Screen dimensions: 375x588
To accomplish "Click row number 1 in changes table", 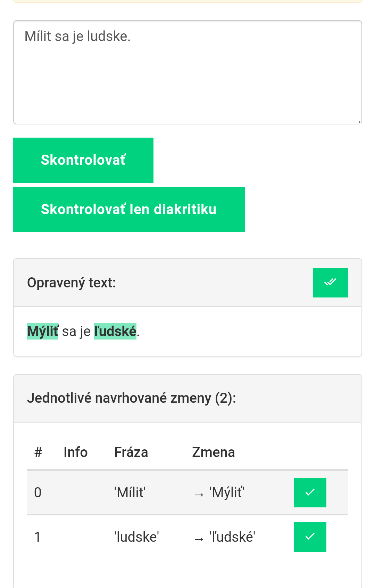I will [37, 537].
